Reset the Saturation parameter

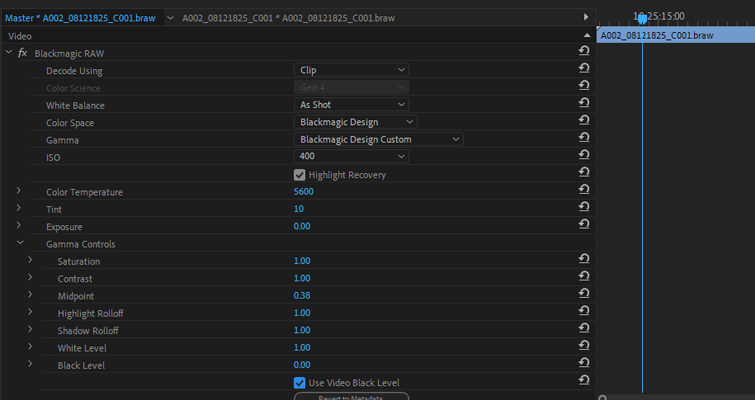pyautogui.click(x=583, y=261)
